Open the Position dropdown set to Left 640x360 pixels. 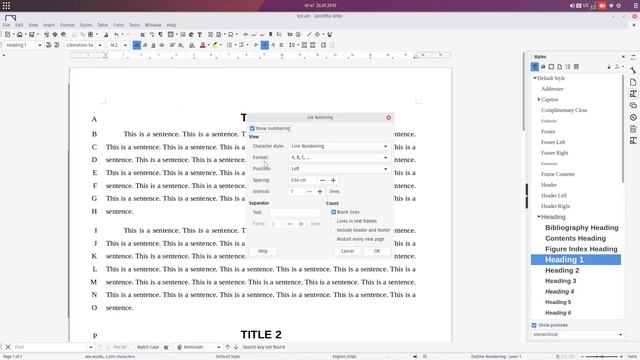pos(339,169)
